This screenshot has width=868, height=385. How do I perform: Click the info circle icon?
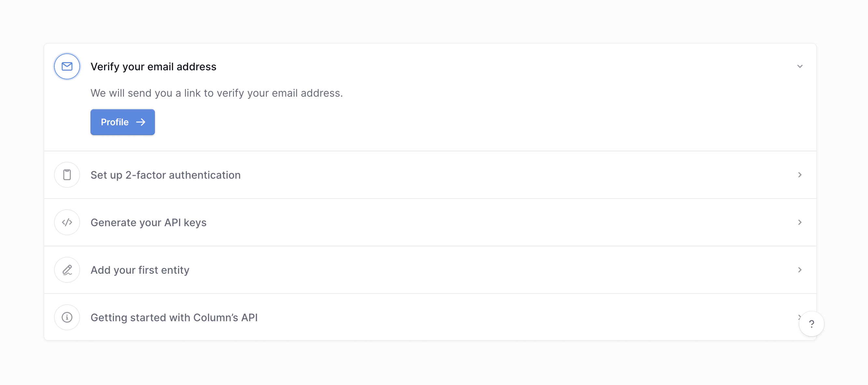point(67,317)
